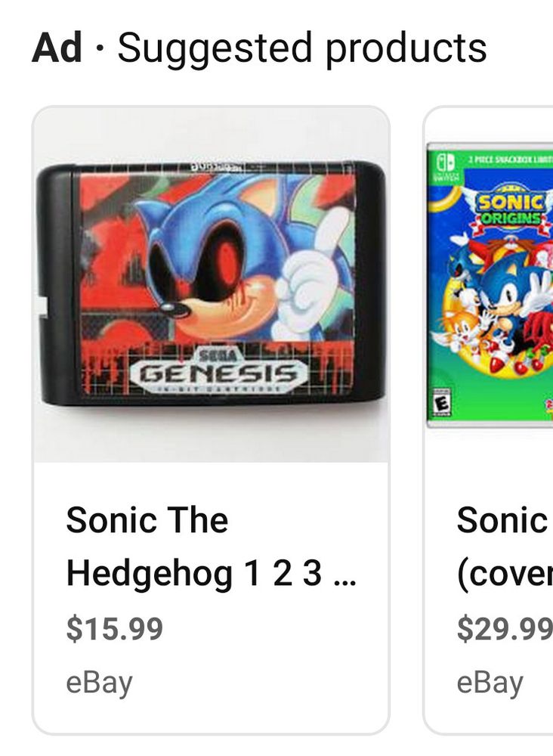Select the $15.99 price text
The height and width of the screenshot is (756, 553).
click(x=115, y=629)
